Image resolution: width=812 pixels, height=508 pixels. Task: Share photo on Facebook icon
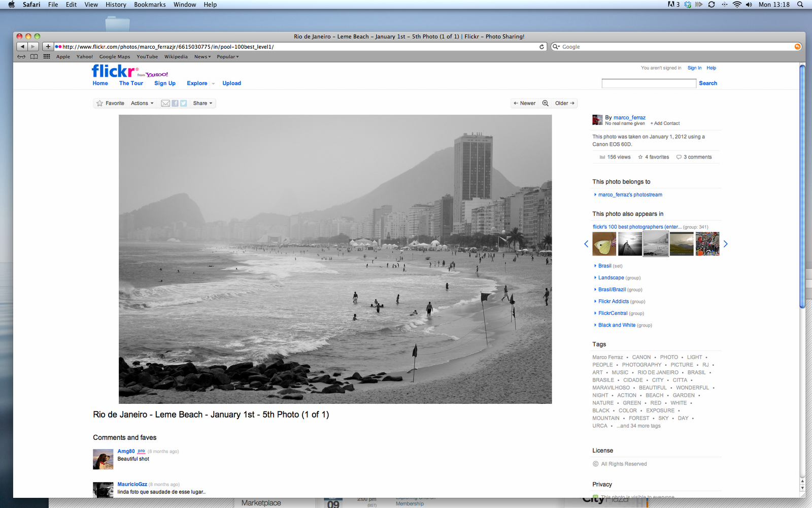[x=175, y=103]
